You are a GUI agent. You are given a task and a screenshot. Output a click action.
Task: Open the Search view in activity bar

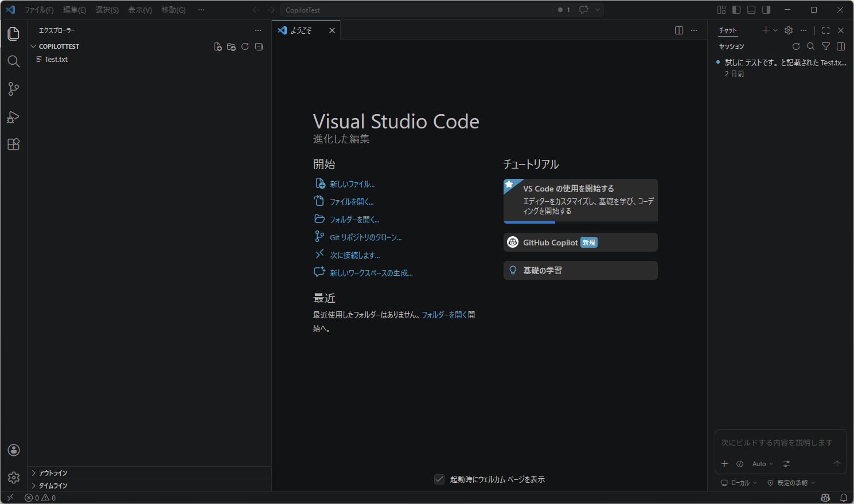point(14,61)
